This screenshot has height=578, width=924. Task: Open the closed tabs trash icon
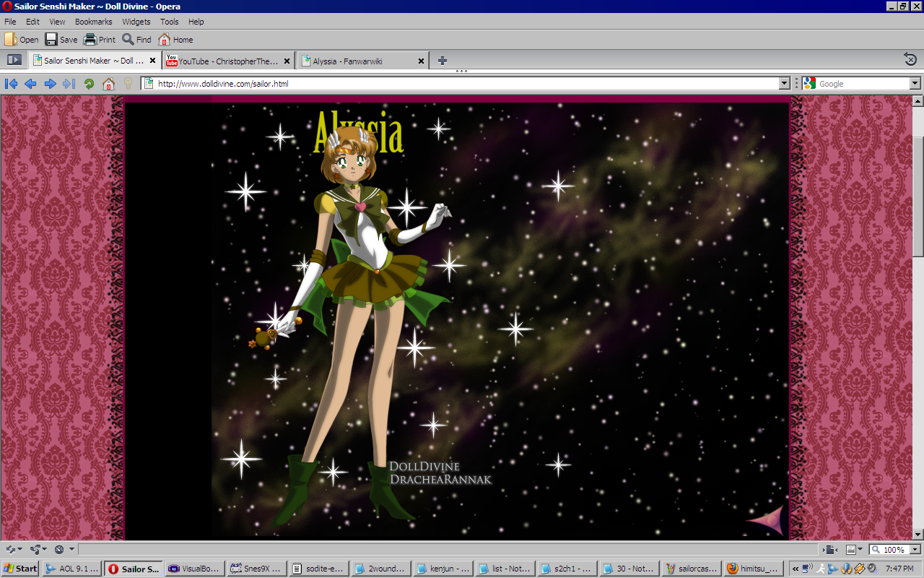910,60
